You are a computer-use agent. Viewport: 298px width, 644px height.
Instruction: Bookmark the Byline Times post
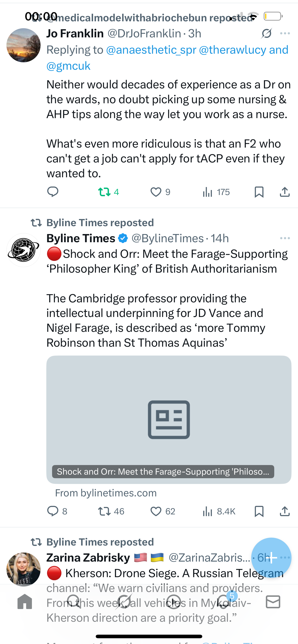point(259,512)
